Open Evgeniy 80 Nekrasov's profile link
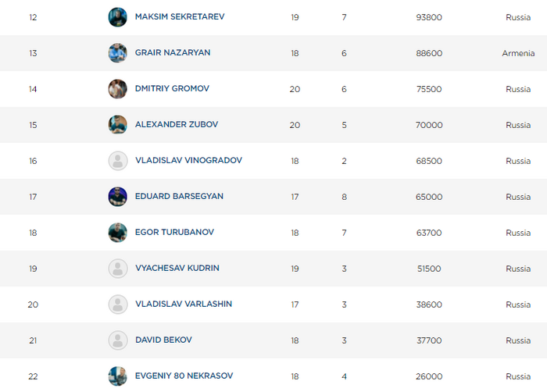 (x=183, y=376)
